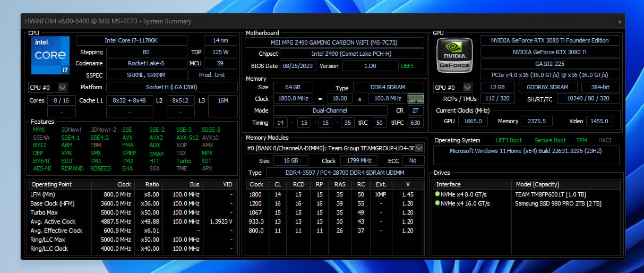This screenshot has height=273, width=644.
Task: Click the 12 GB video memory value
Action: pos(497,87)
